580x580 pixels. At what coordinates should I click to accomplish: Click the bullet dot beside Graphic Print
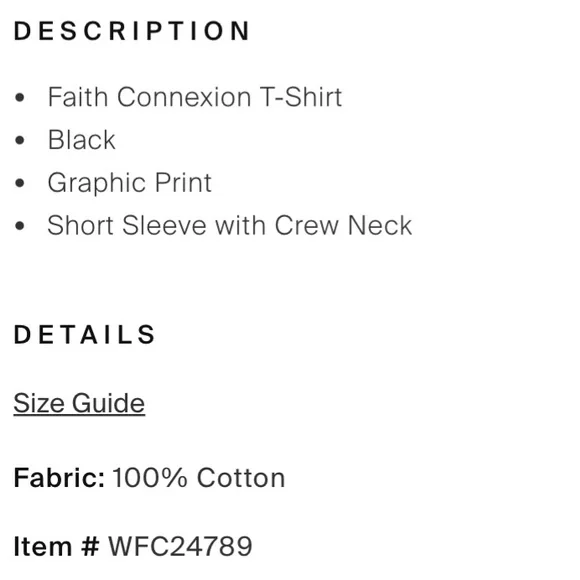pos(20,183)
